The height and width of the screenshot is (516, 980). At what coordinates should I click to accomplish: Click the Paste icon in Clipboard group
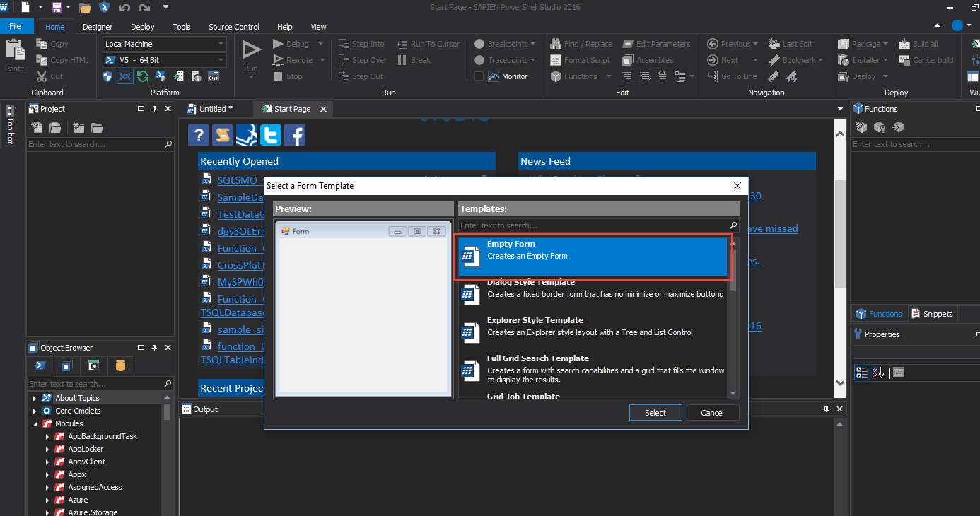[x=14, y=51]
